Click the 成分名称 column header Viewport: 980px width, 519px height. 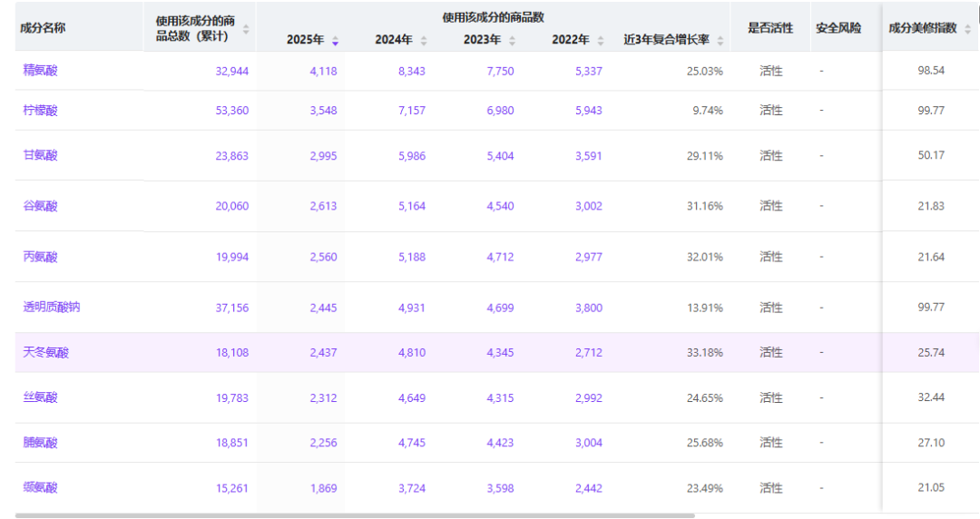43,27
